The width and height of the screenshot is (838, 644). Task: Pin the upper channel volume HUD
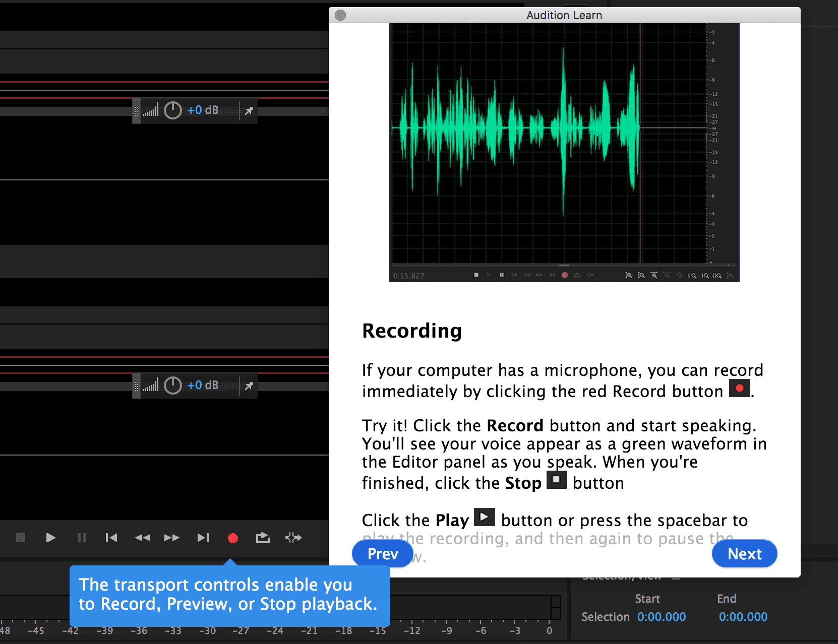pos(249,110)
